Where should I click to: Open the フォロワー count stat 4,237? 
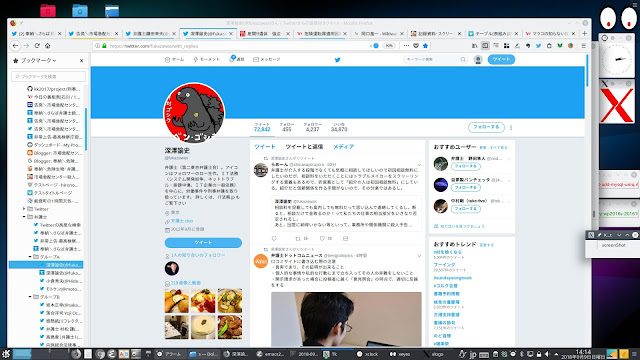pyautogui.click(x=312, y=127)
